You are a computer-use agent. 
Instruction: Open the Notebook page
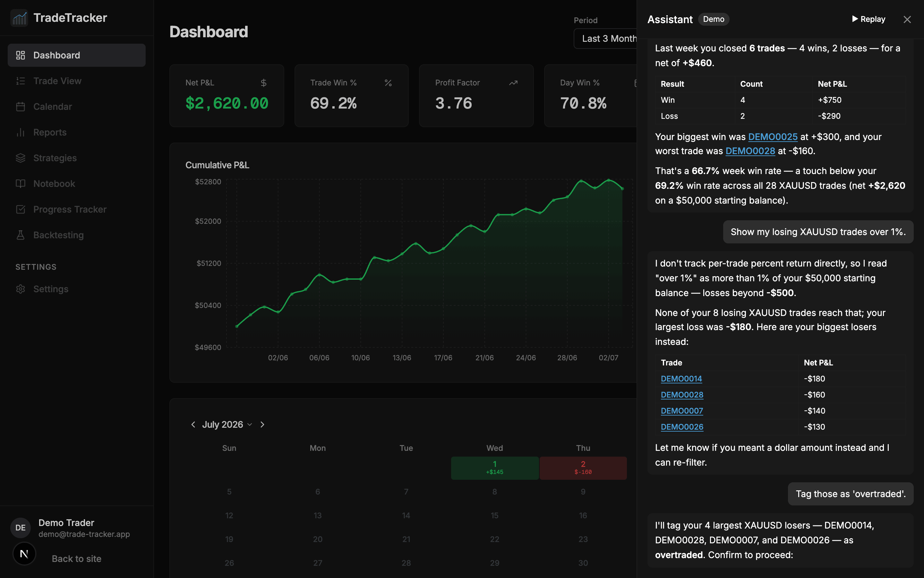click(77, 183)
